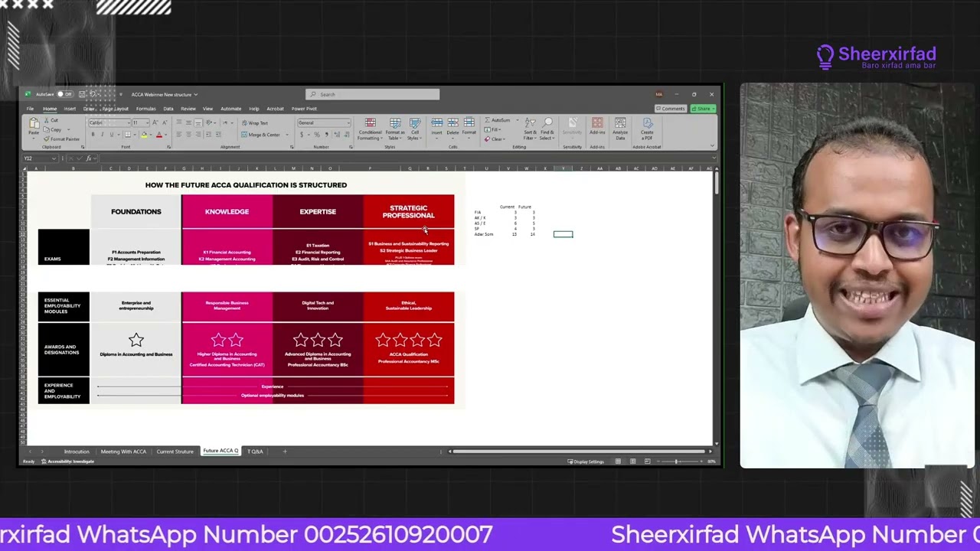The height and width of the screenshot is (551, 980).
Task: Click the Name Box showing Y12
Action: click(x=39, y=158)
